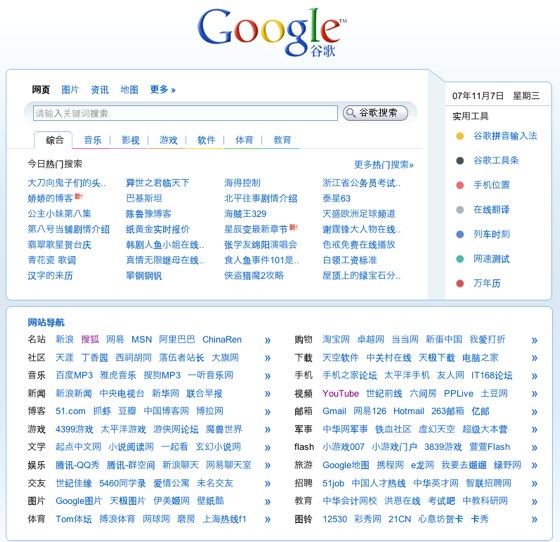This screenshot has height=542, width=560.
Task: Open the 更多 » search category menu
Action: tap(163, 90)
